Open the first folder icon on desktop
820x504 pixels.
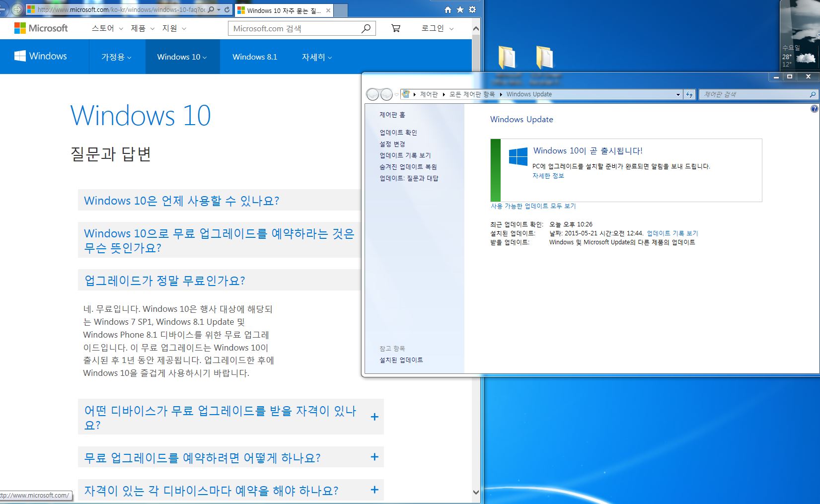(507, 58)
